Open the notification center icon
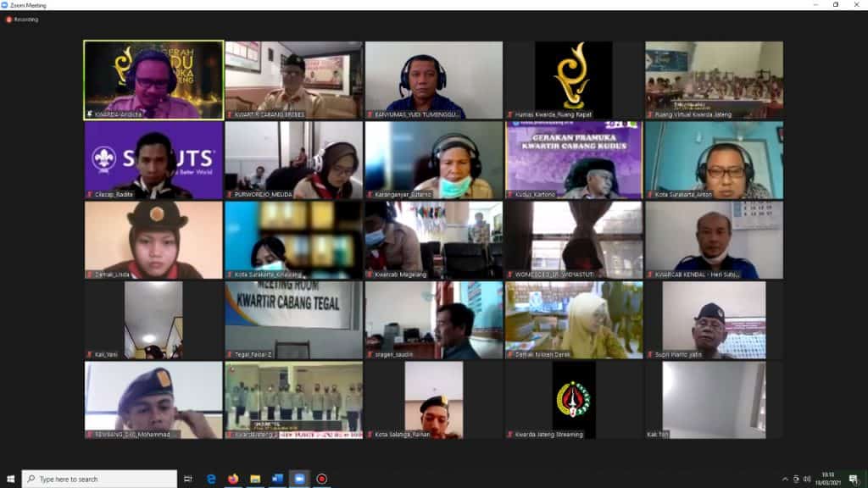The height and width of the screenshot is (488, 868). click(x=853, y=480)
